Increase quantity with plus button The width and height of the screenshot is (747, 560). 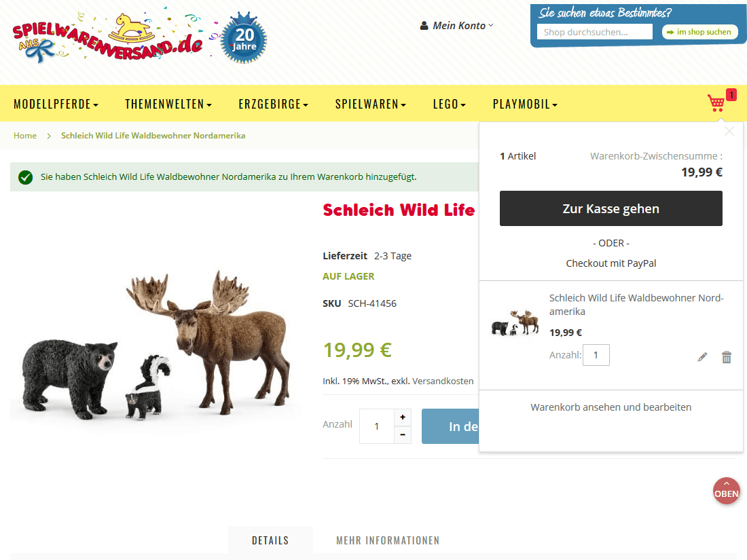pyautogui.click(x=403, y=417)
